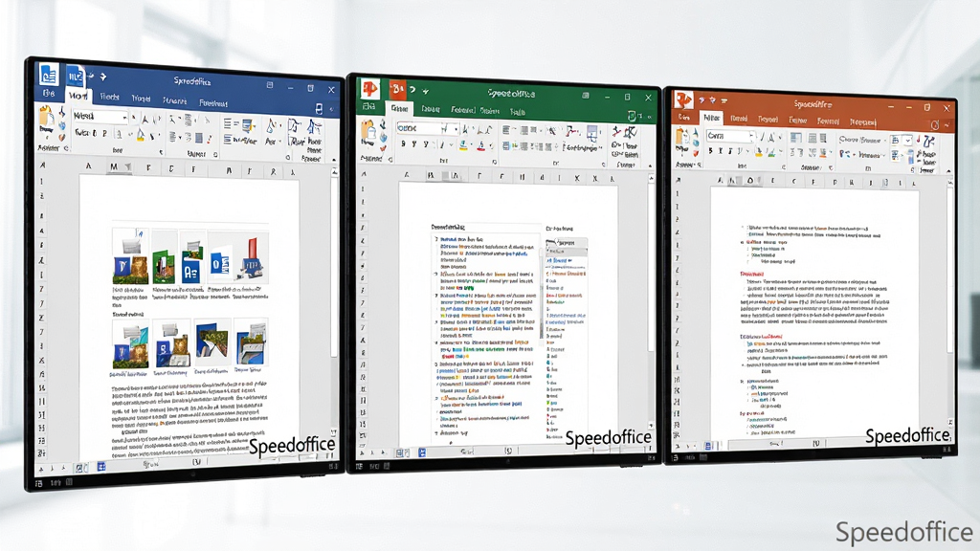The image size is (980, 551).
Task: Select the last ribbon tab in the green window
Action: tap(518, 112)
